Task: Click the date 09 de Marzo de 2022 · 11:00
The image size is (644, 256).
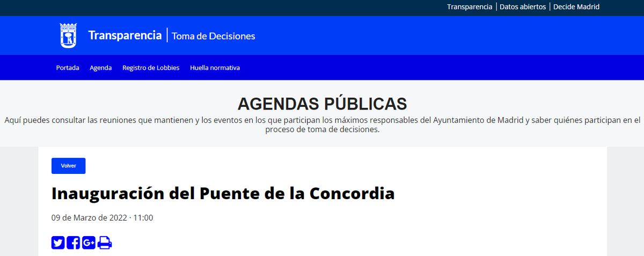Action: pos(103,218)
